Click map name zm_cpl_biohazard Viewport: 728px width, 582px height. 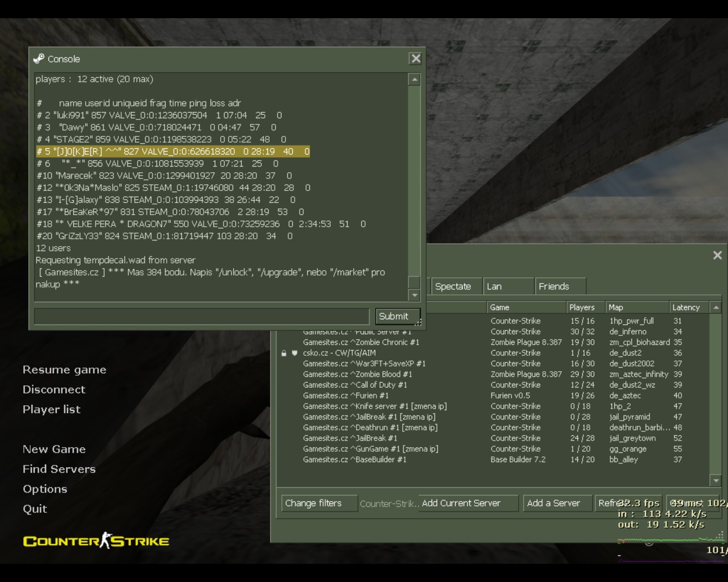pyautogui.click(x=639, y=342)
